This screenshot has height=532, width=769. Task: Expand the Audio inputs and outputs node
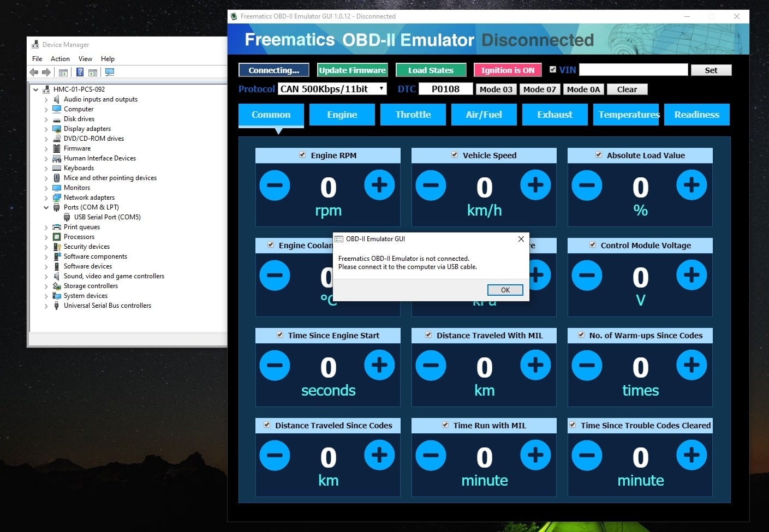click(46, 100)
